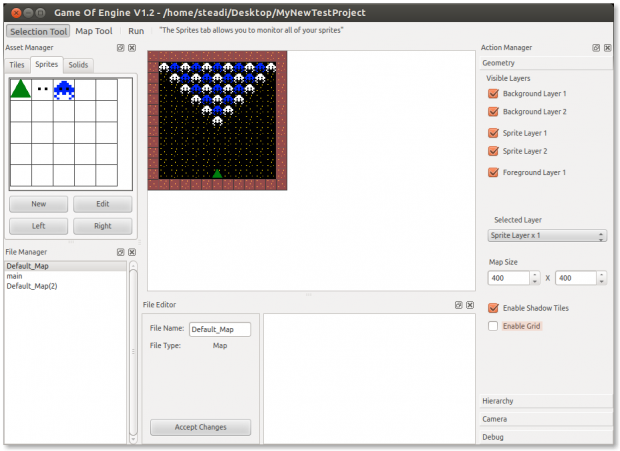
Task: Select the blue alien sprite
Action: click(64, 90)
